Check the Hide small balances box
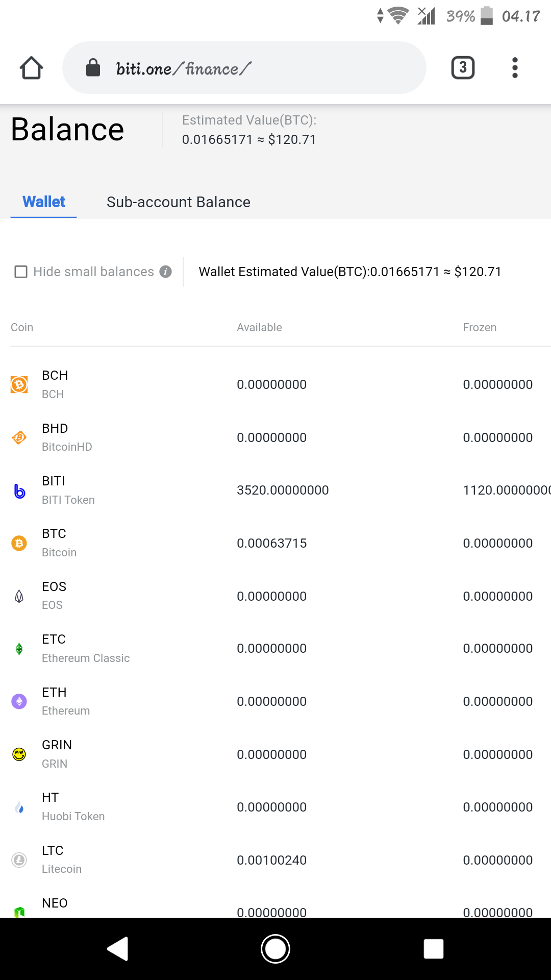The width and height of the screenshot is (551, 980). point(21,272)
